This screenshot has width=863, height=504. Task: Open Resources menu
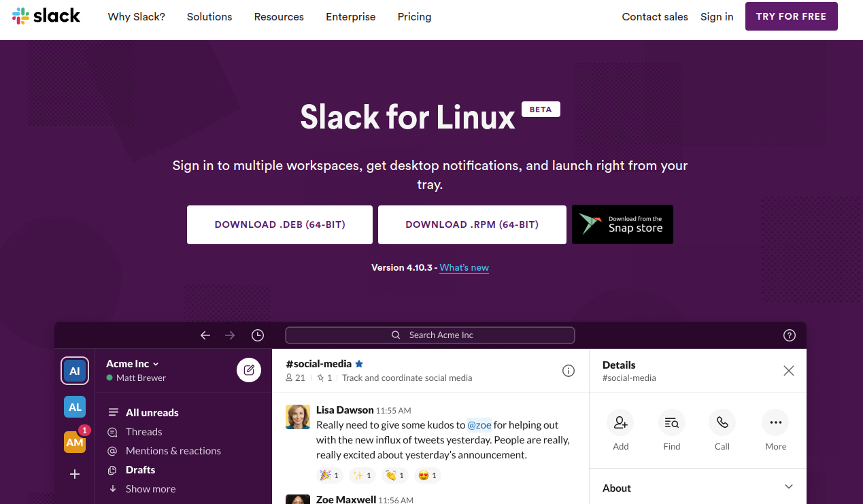tap(279, 17)
